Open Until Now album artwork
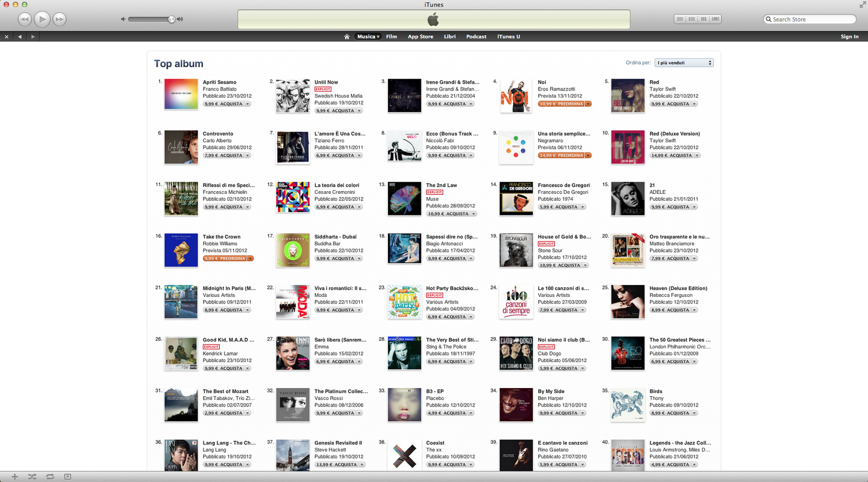The height and width of the screenshot is (482, 868). [x=293, y=96]
